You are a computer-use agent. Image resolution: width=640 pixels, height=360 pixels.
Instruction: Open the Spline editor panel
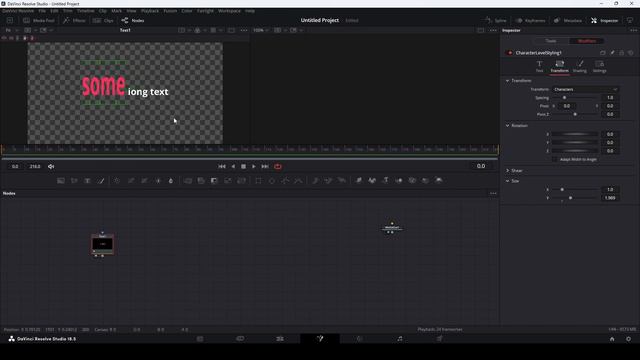[496, 20]
